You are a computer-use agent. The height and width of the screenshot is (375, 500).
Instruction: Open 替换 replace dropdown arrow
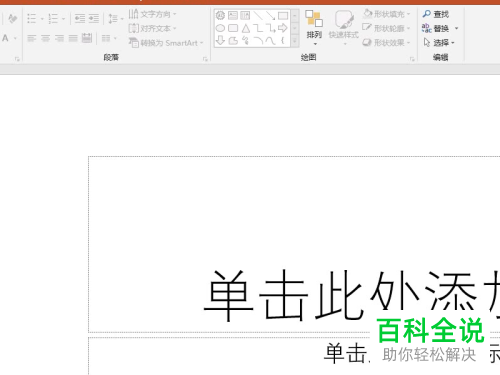tap(456, 28)
